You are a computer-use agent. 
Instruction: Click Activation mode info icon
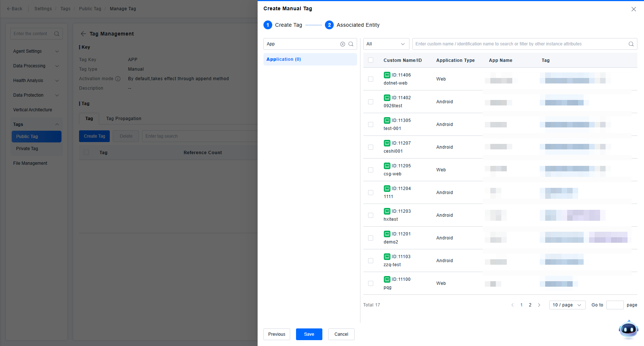[x=118, y=79]
